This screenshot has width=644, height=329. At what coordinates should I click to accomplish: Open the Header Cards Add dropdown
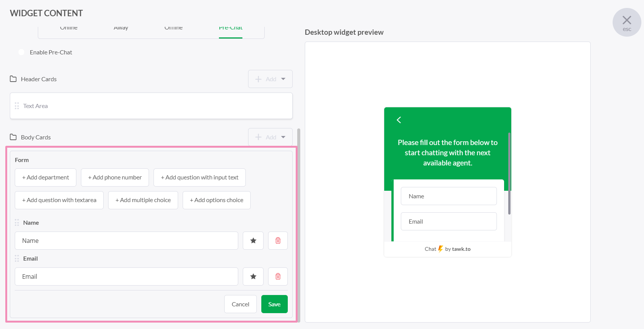270,79
